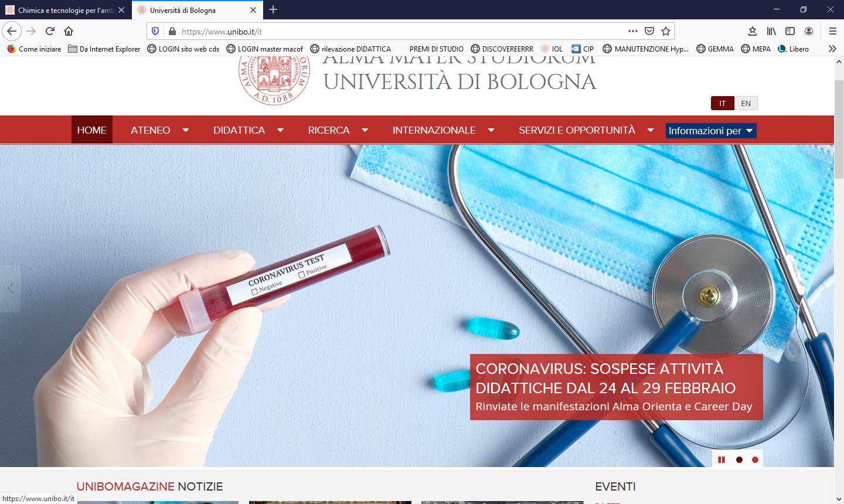Image resolution: width=844 pixels, height=504 pixels.
Task: Open MANUTENZIONE Hyp... bookmark
Action: tap(646, 49)
